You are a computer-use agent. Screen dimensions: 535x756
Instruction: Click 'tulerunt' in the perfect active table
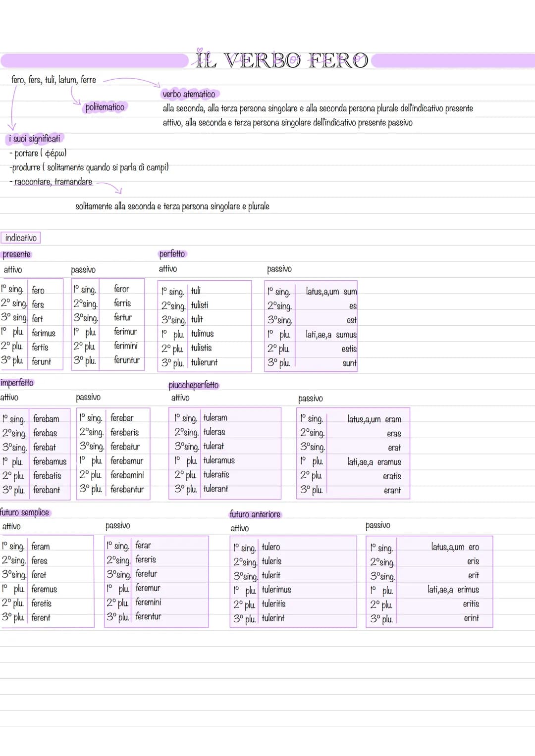(x=204, y=362)
